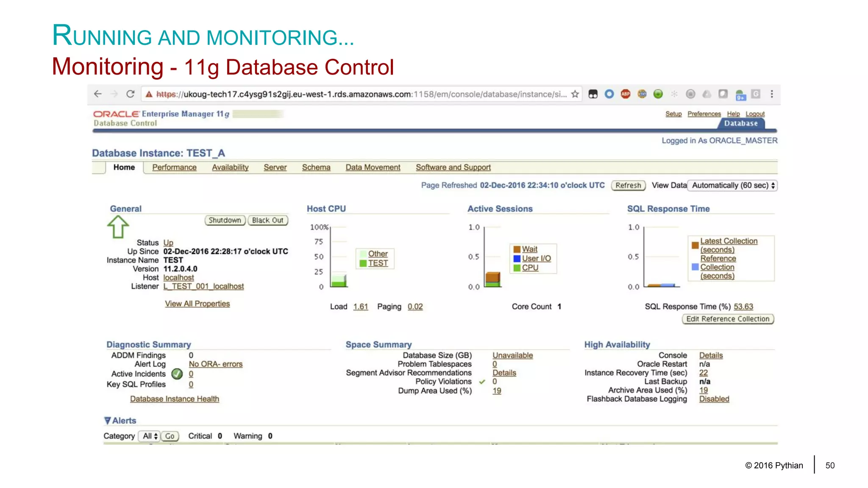Click the browser back arrow
Screen dimensions: 868x488
pyautogui.click(x=97, y=94)
